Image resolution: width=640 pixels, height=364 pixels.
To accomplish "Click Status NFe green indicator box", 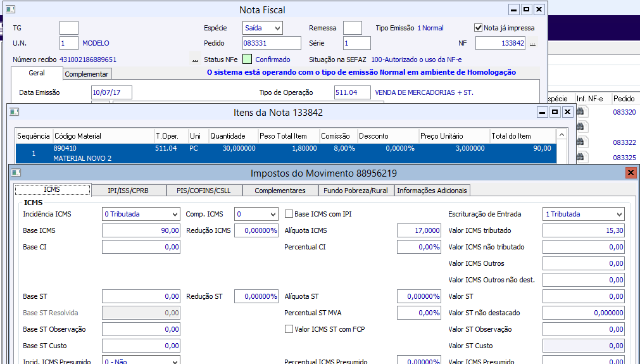I will click(x=247, y=59).
